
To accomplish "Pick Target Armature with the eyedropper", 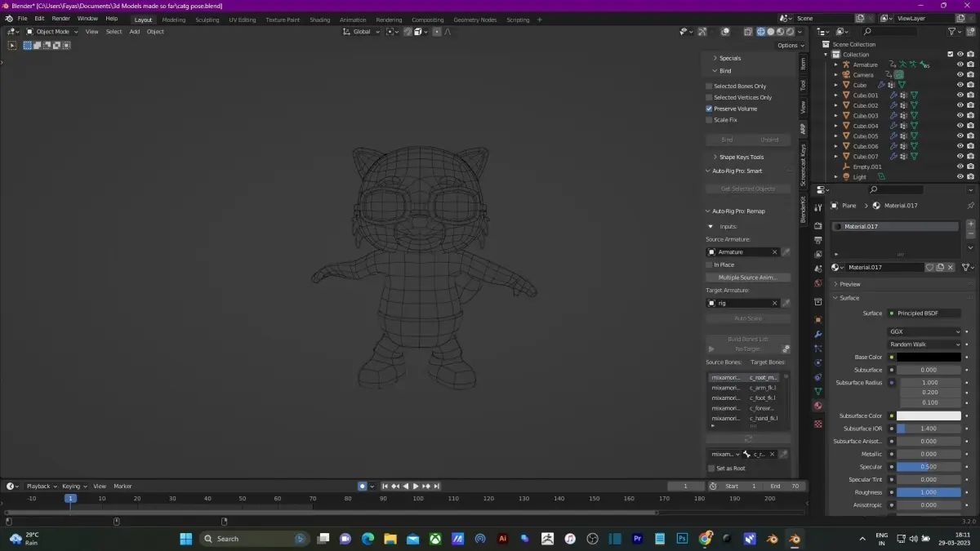I will coord(786,303).
